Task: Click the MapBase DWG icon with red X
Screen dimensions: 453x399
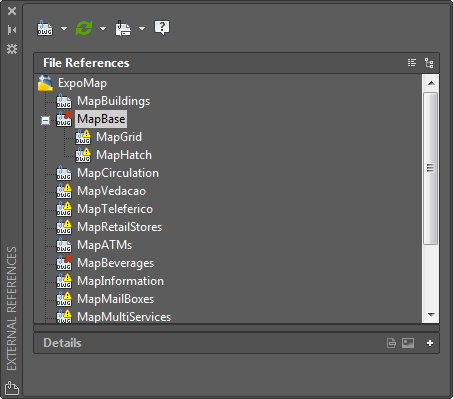Action: click(x=64, y=119)
